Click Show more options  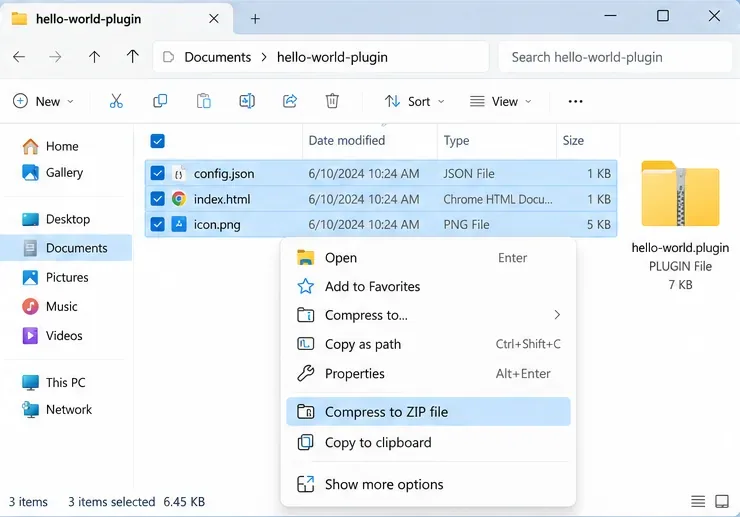click(x=428, y=484)
